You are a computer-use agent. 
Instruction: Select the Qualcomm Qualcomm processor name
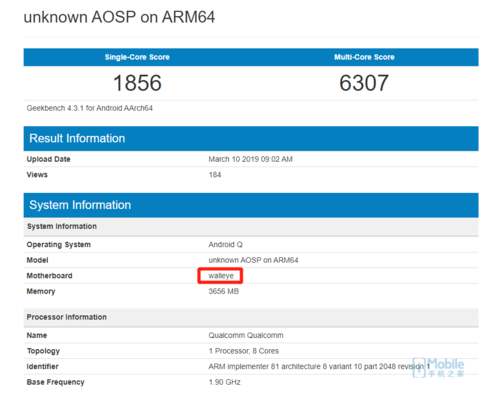[246, 335]
